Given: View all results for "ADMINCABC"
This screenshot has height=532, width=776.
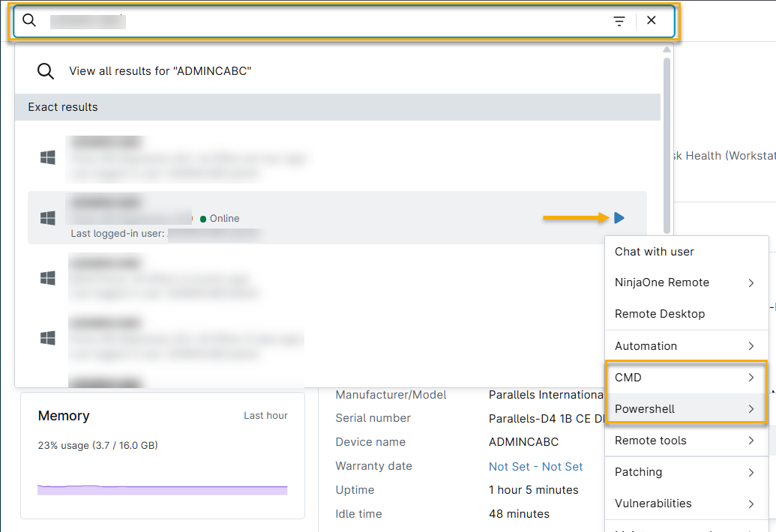Looking at the screenshot, I should click(x=160, y=71).
